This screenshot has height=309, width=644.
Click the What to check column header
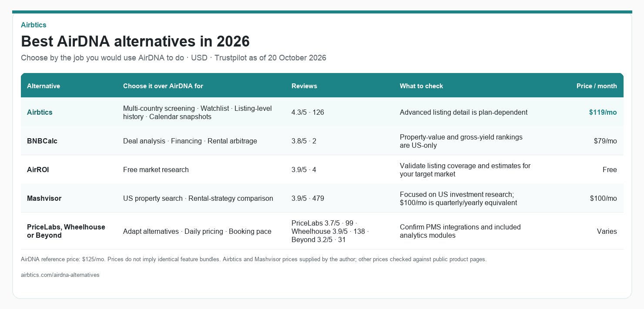tap(421, 86)
